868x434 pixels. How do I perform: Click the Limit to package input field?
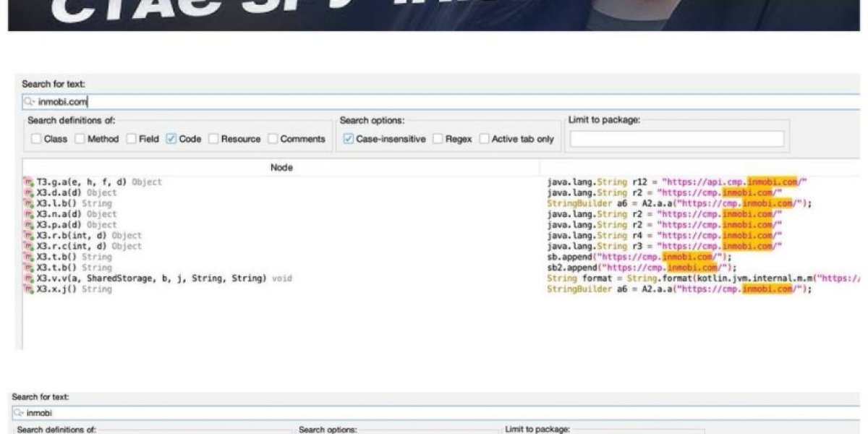pyautogui.click(x=677, y=139)
